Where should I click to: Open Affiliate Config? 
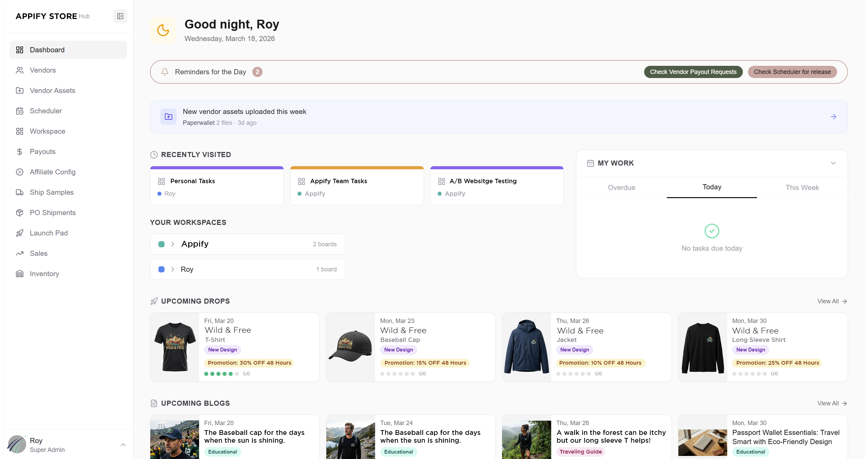coord(53,172)
